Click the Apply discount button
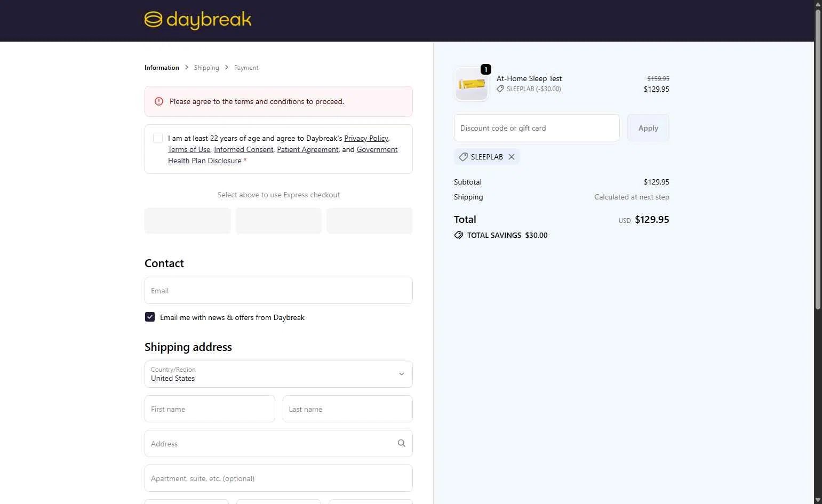This screenshot has width=822, height=504. tap(648, 128)
